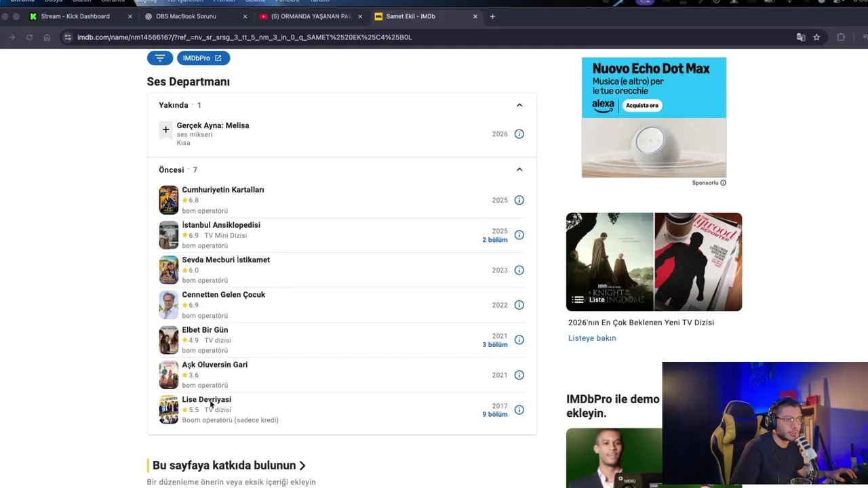Click Acquista ora in Echo Dot ad
The image size is (868, 488).
(x=642, y=105)
